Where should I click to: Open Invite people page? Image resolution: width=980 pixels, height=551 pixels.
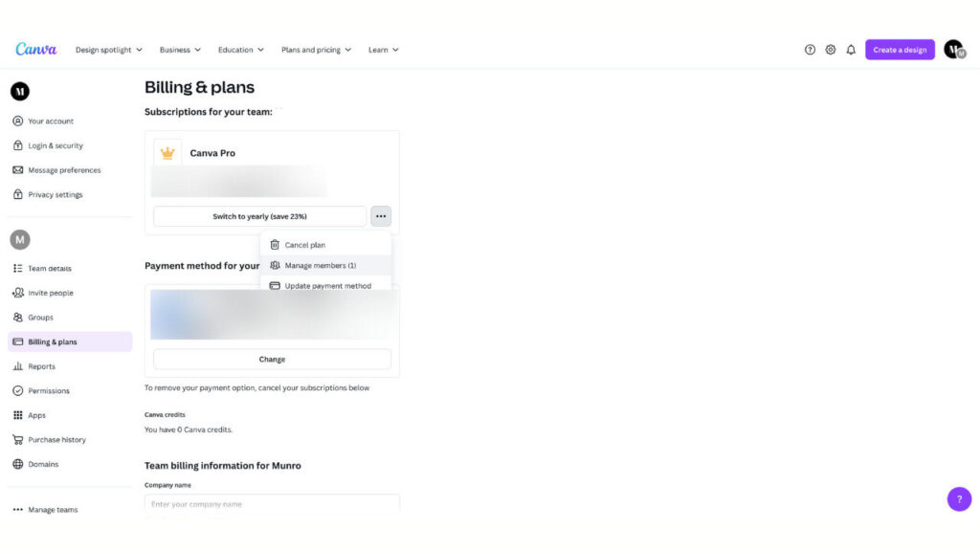pyautogui.click(x=51, y=293)
